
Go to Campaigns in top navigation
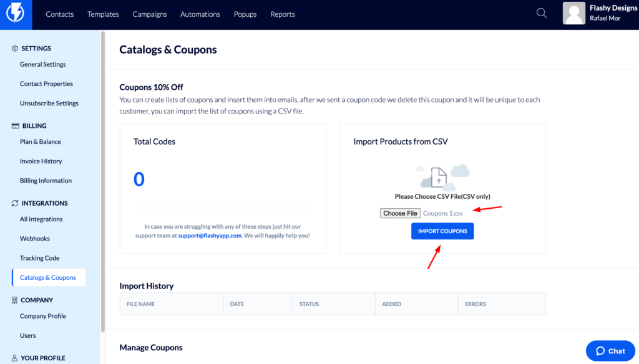pyautogui.click(x=150, y=14)
